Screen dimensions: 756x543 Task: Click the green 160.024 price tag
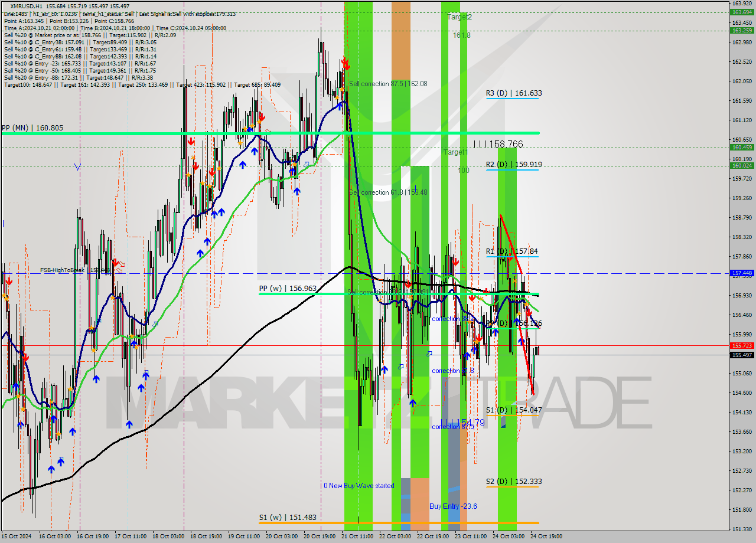(x=742, y=165)
